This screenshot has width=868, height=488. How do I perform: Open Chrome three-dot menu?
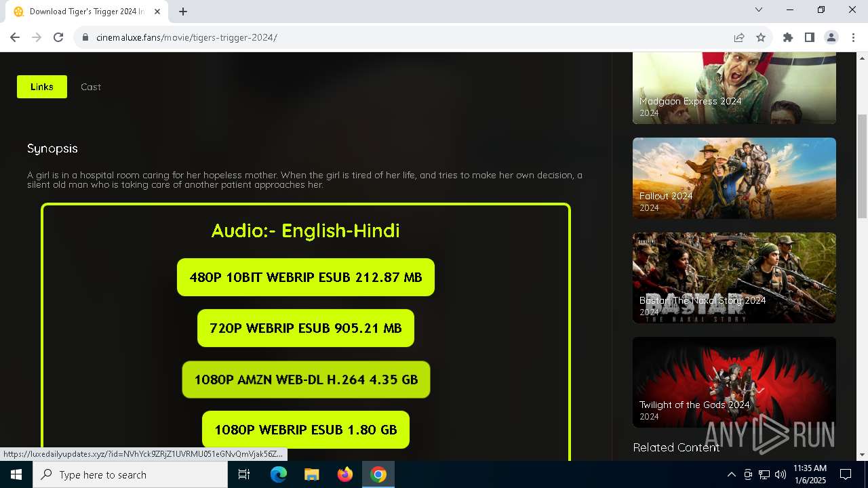pos(853,37)
